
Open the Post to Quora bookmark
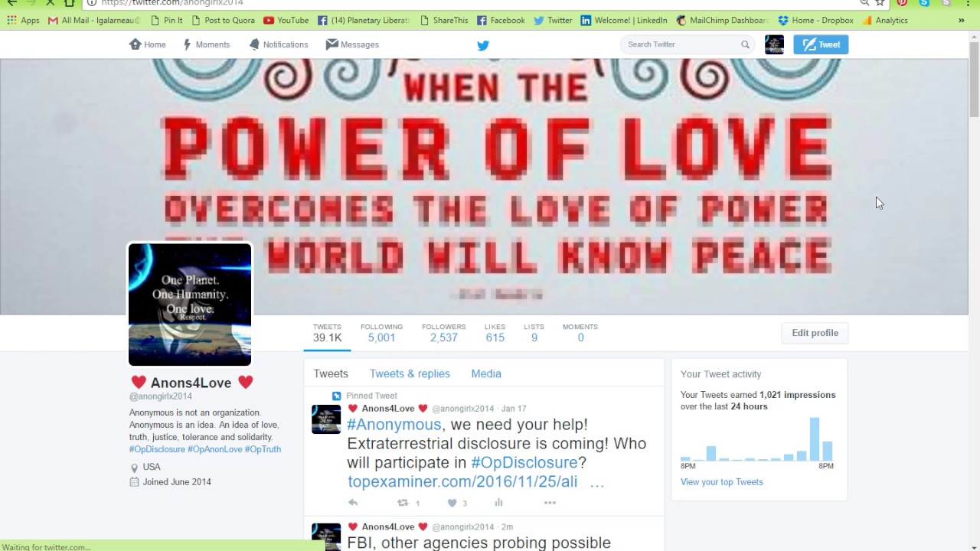click(223, 21)
